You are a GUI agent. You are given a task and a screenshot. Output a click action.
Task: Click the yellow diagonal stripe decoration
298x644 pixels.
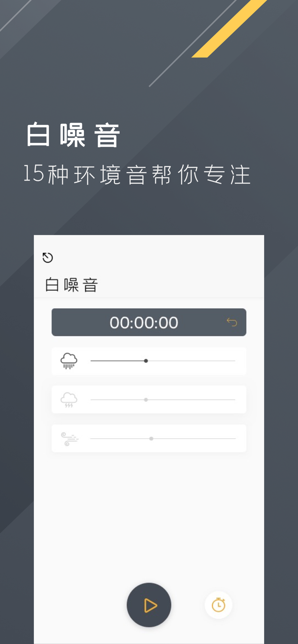(x=230, y=29)
